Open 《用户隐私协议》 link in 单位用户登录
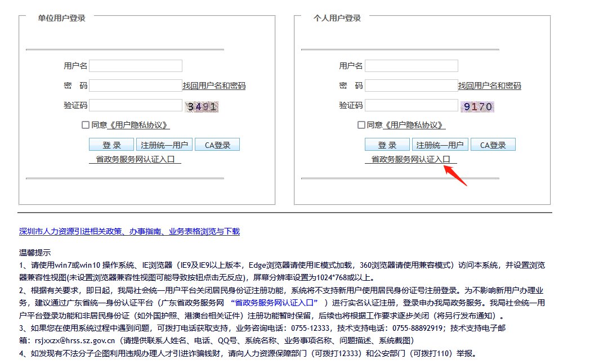The width and height of the screenshot is (590, 364). click(x=138, y=125)
